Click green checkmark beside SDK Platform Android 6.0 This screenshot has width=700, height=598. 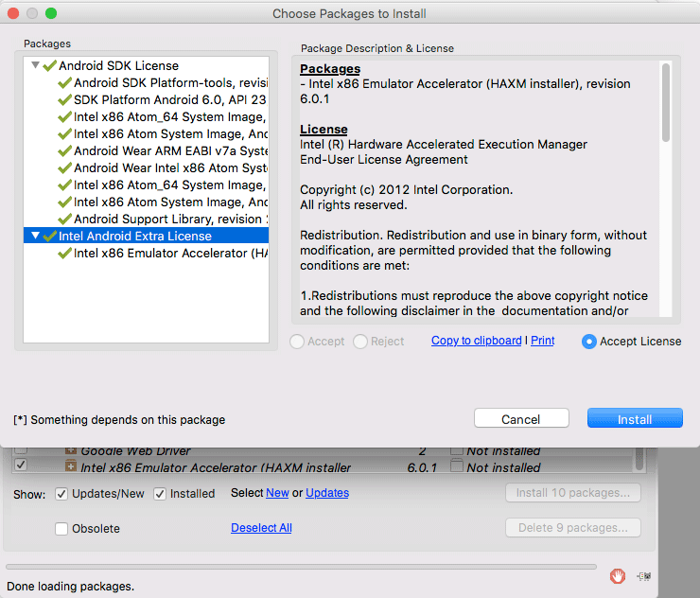(64, 99)
